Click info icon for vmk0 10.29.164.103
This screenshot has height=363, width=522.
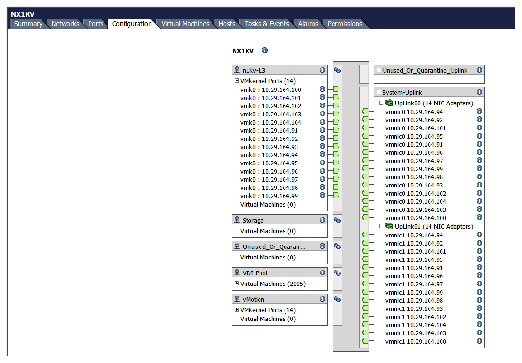click(322, 114)
